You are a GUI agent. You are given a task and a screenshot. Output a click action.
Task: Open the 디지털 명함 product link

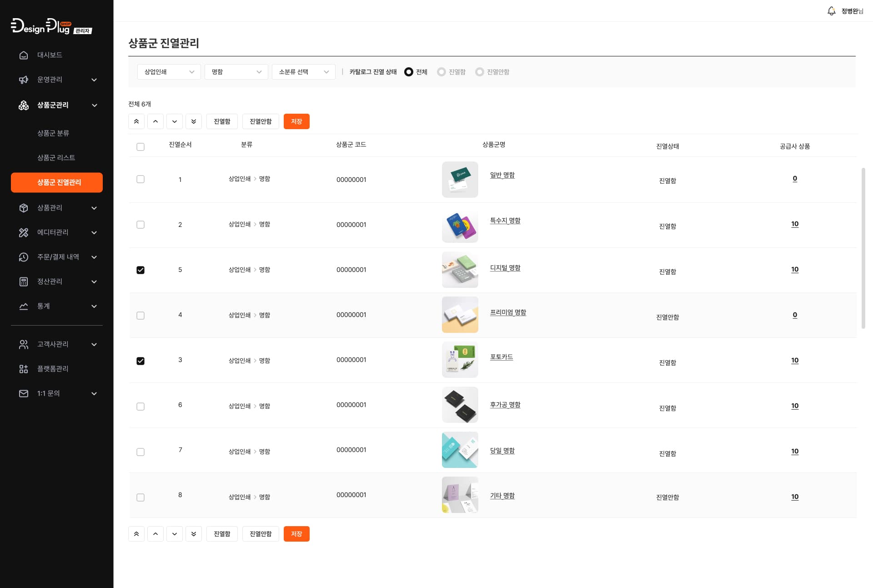point(505,268)
